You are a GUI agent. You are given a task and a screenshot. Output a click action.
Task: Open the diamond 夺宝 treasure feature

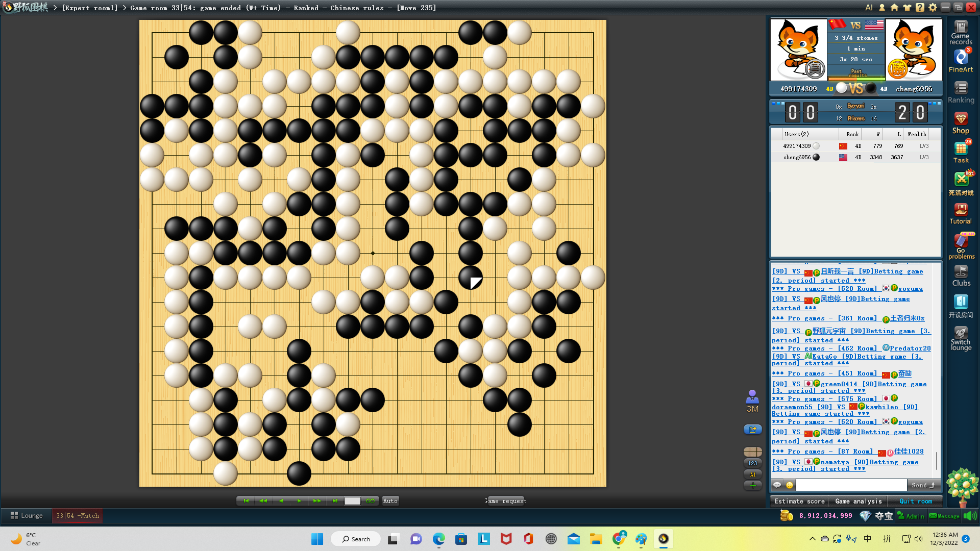(876, 516)
